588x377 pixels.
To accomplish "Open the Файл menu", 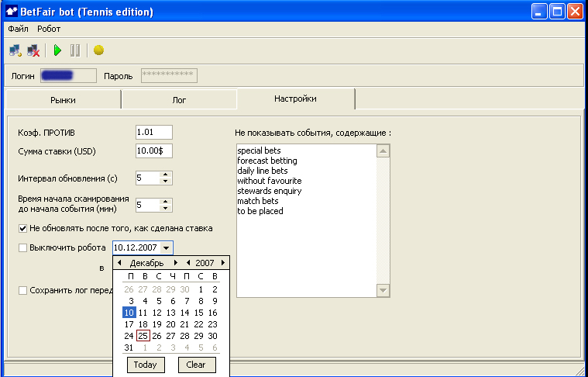I will [x=18, y=29].
